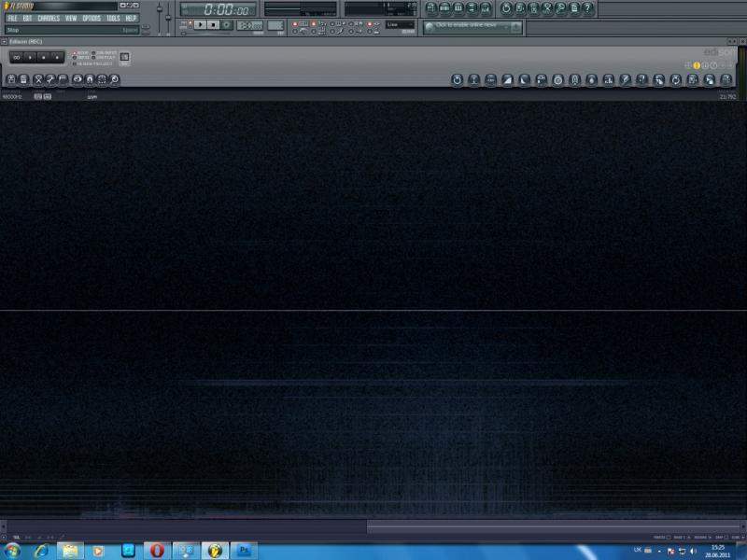Viewport: 747px width, 560px height.
Task: Open the Browser view icon
Action: click(x=472, y=8)
